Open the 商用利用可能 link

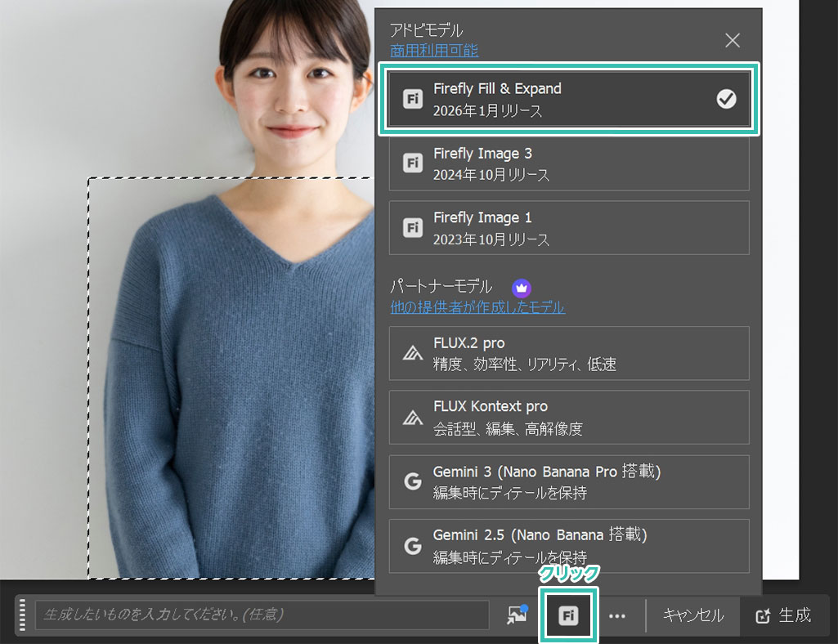click(x=434, y=51)
